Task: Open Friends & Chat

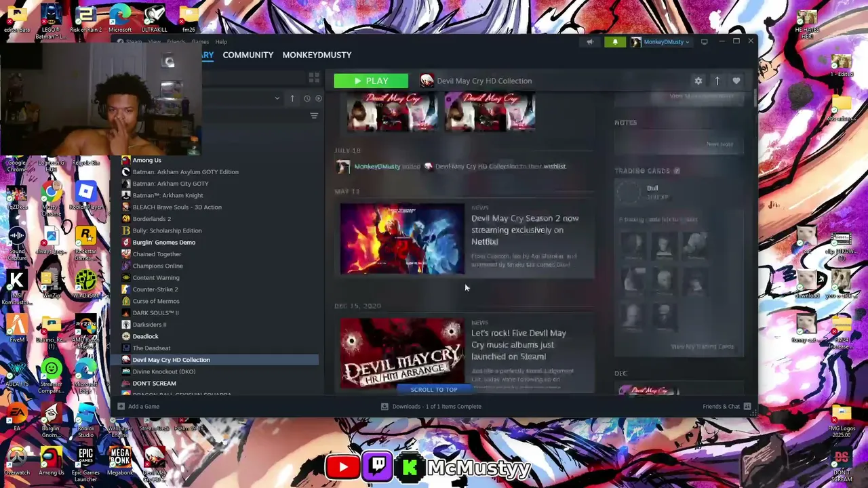Action: coord(727,407)
